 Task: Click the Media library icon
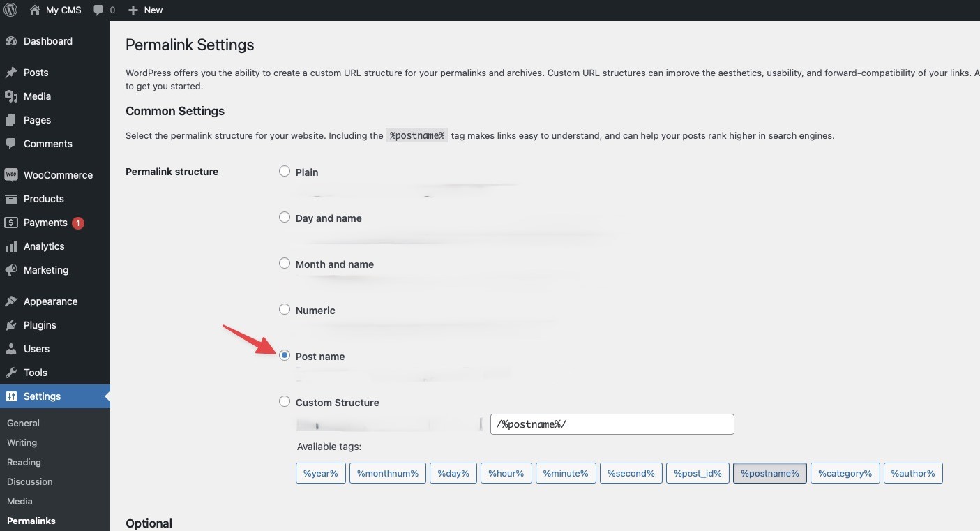point(12,96)
